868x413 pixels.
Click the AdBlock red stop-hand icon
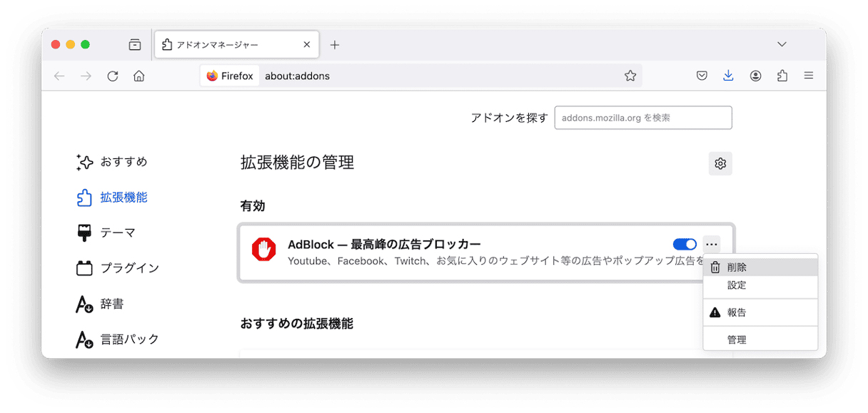click(x=263, y=250)
